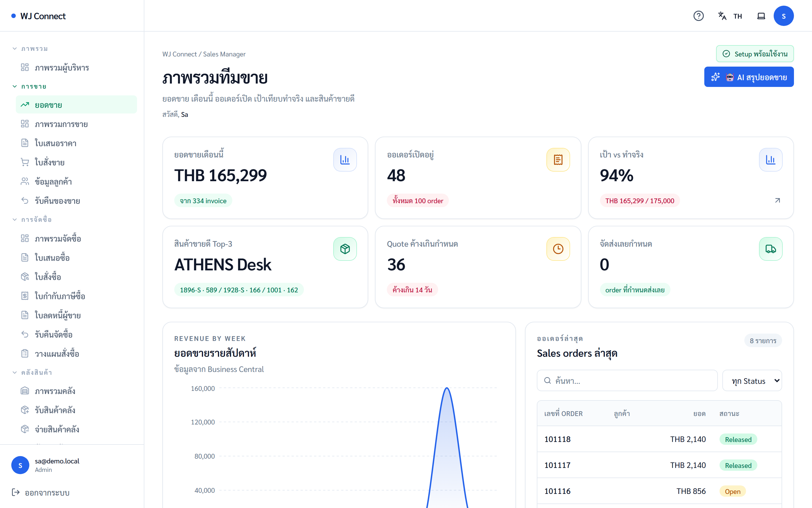Click the clock icon on Quote ค้างเกินกำหนด card
Viewport: 812px width, 508px height.
click(558, 249)
